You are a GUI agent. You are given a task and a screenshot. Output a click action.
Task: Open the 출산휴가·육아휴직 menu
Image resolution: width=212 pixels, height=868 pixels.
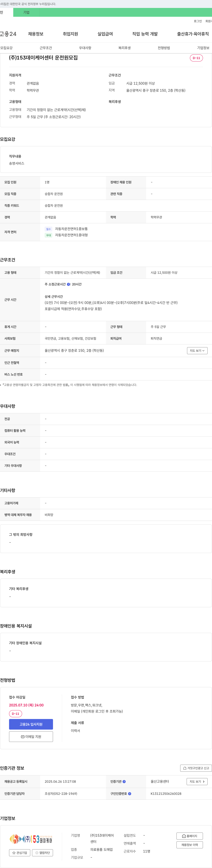point(193,34)
